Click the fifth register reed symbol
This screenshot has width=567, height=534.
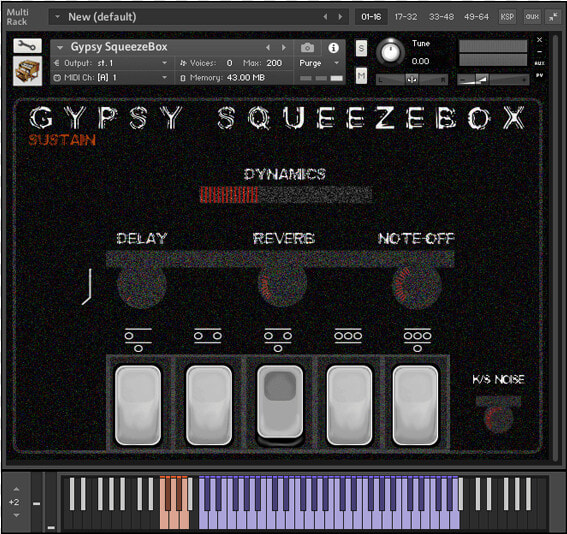417,340
